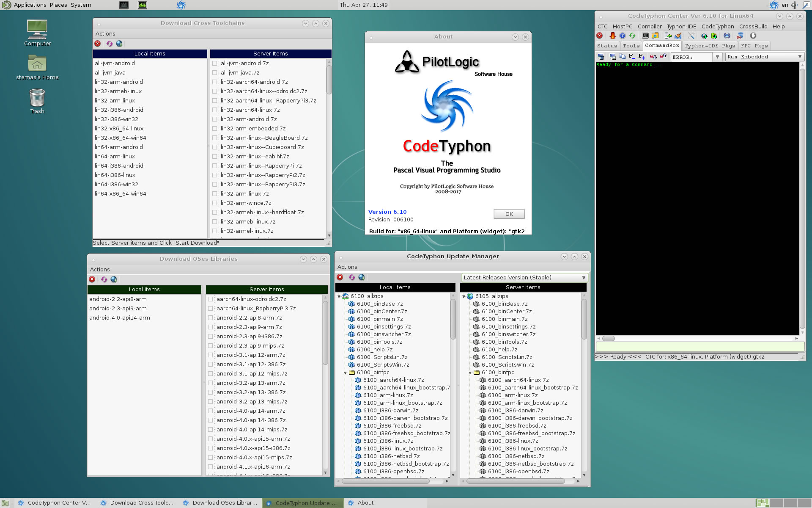Open Actions menu in CodeTyphon Update Manager
Image resolution: width=812 pixels, height=508 pixels.
(x=347, y=267)
